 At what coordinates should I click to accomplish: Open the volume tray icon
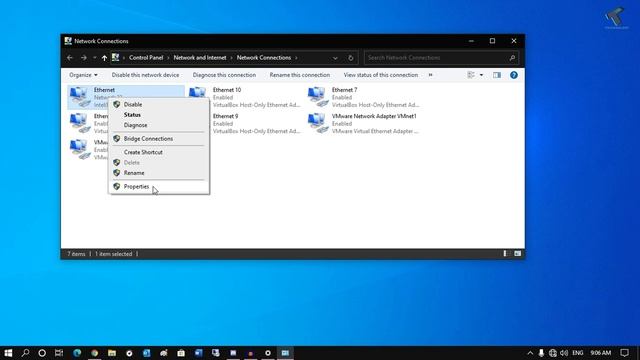[564, 353]
